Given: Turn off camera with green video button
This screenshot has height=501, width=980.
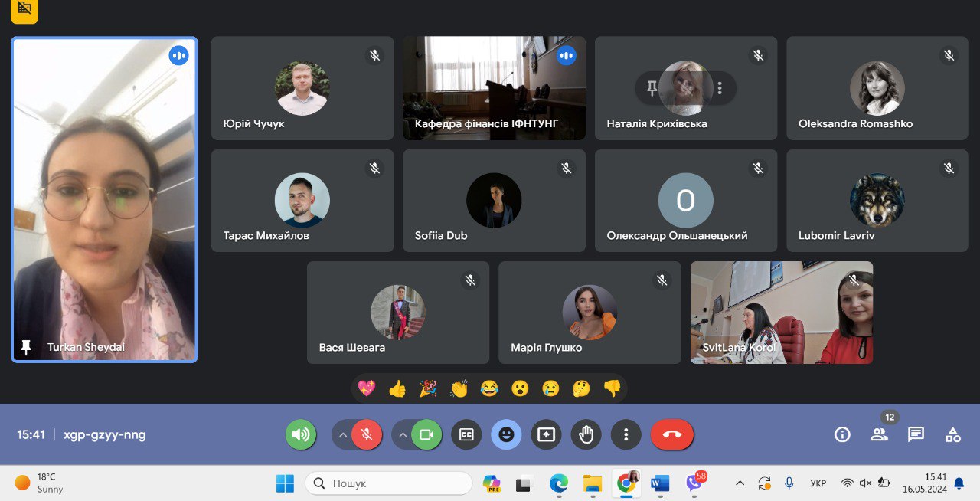Looking at the screenshot, I should (x=426, y=434).
